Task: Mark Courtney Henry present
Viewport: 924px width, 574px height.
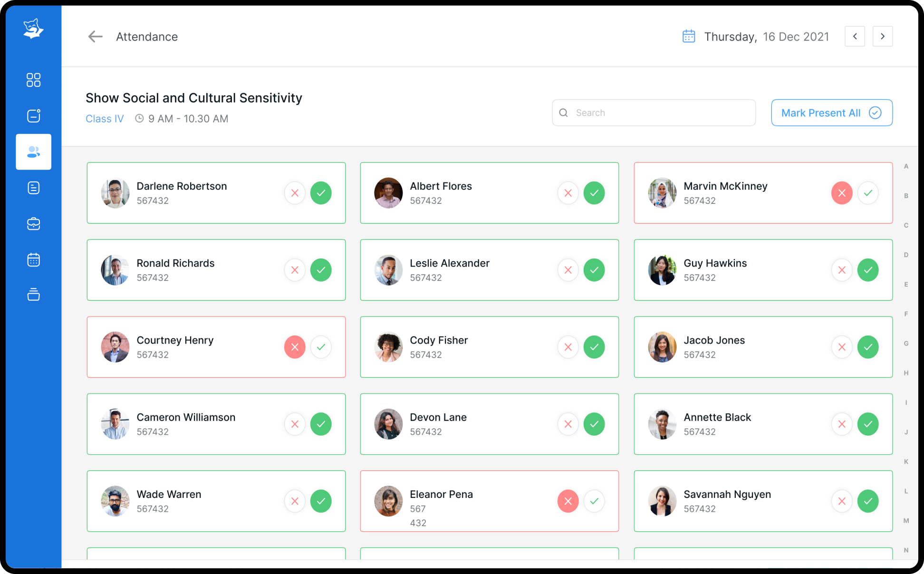Action: coord(321,347)
